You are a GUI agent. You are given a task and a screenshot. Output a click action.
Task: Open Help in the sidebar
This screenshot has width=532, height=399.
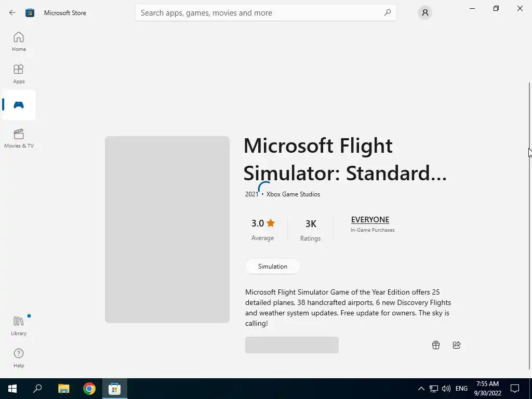(19, 358)
